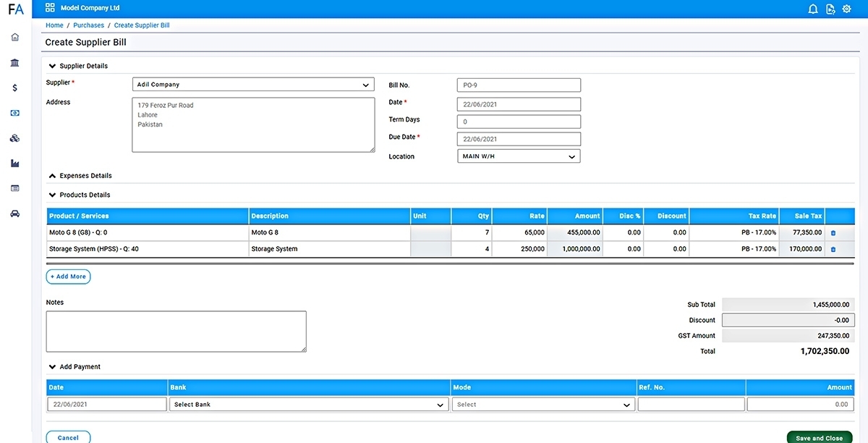
Task: Open the dollar sign Sales icon
Action: click(x=15, y=88)
